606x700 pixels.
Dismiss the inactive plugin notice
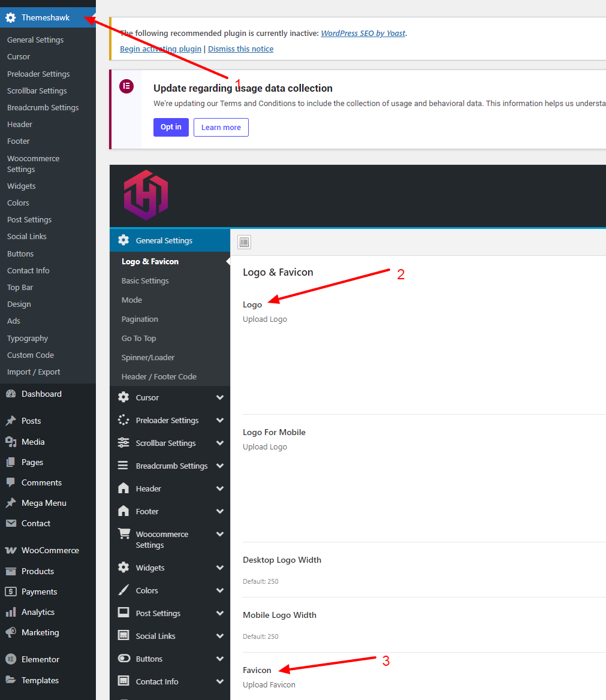tap(240, 49)
